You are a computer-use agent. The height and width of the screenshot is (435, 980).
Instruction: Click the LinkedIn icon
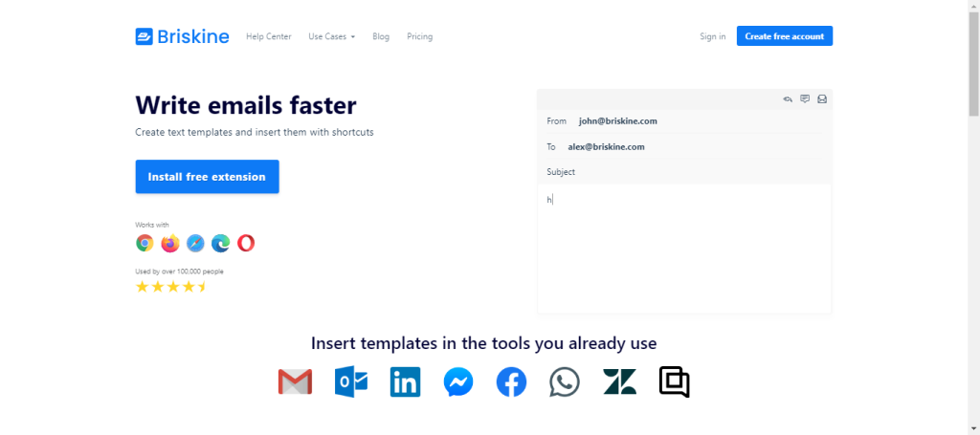405,382
